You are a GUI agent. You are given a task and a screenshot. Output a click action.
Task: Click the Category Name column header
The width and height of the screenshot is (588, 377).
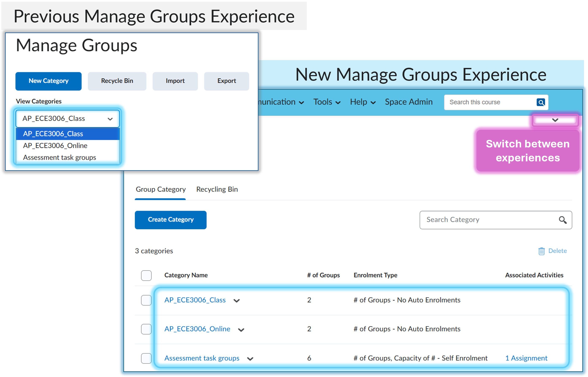pos(186,275)
